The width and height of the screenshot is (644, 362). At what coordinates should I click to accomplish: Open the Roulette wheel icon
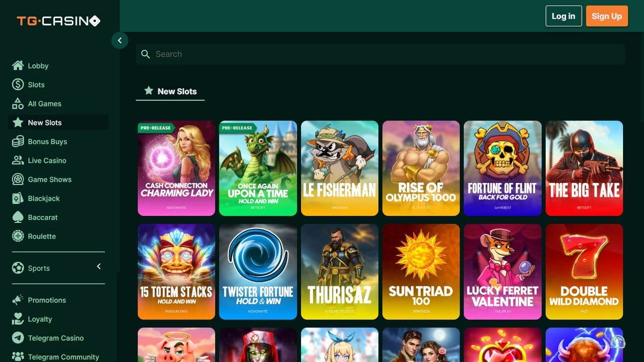17,236
